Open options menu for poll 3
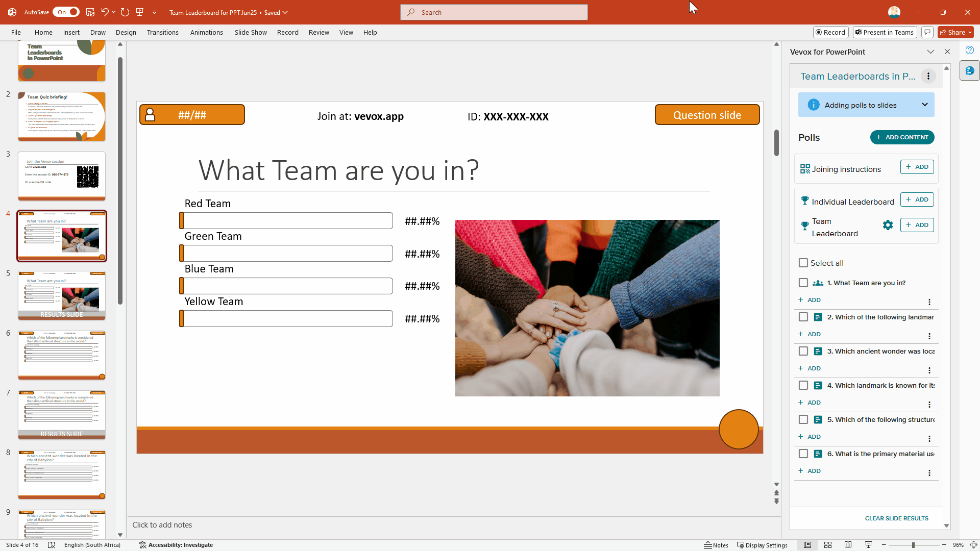 point(929,370)
